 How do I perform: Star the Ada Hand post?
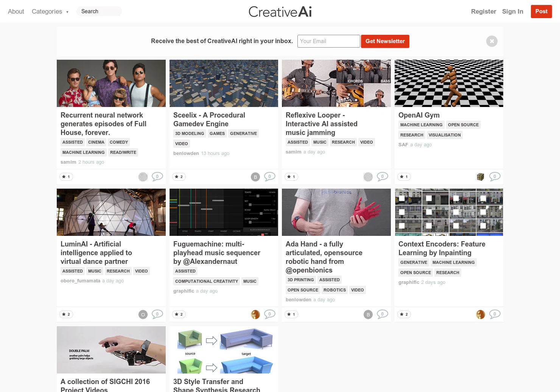291,314
